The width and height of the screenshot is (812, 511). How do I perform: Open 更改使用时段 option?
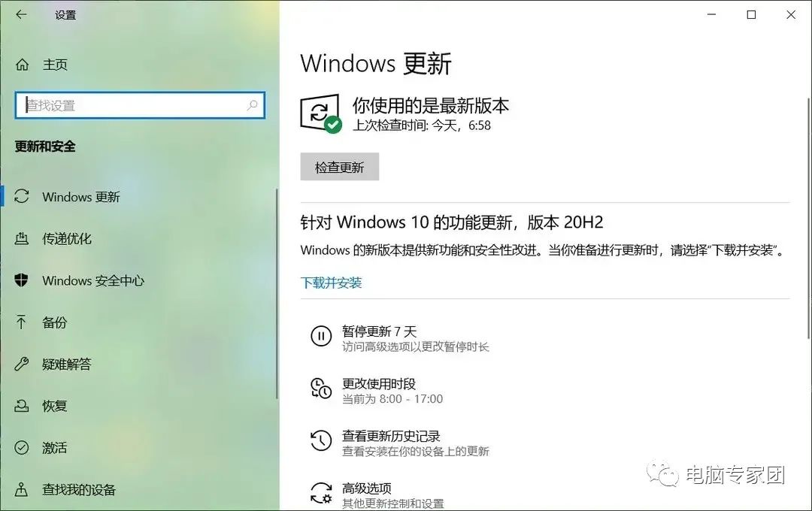click(x=392, y=391)
